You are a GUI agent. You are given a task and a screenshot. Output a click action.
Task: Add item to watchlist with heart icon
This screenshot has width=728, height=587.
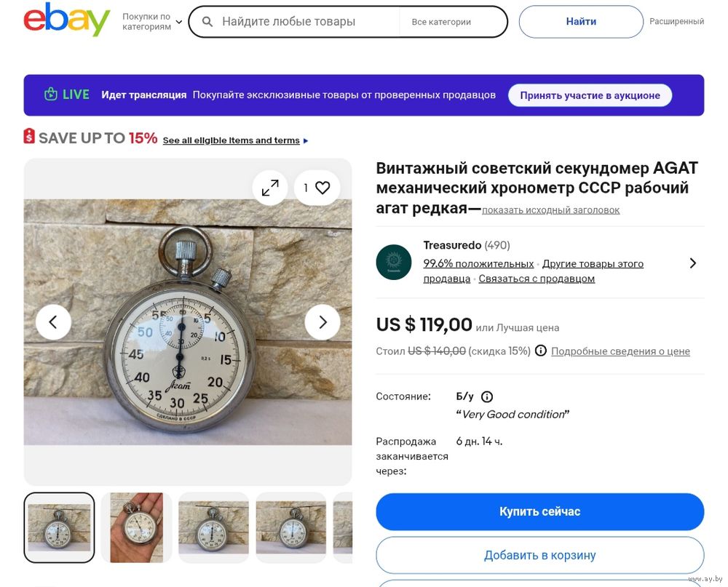[x=322, y=188]
